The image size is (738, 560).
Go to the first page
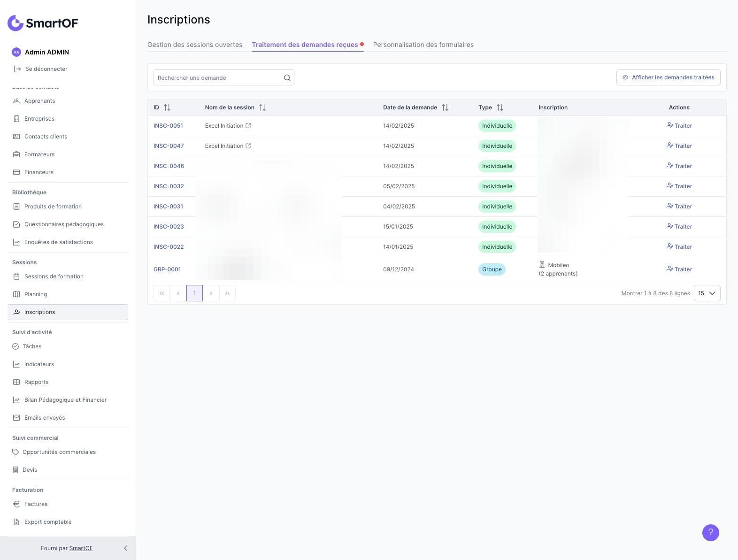click(x=161, y=293)
